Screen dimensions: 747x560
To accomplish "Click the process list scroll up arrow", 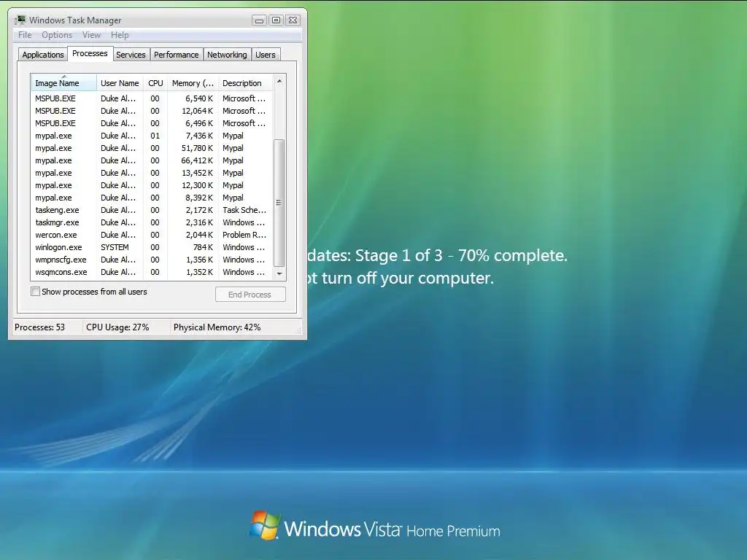I will tap(279, 82).
